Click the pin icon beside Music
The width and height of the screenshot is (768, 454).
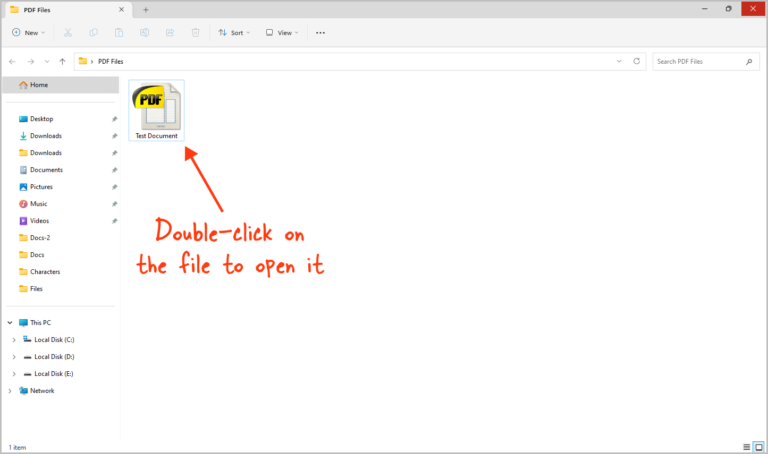pos(114,204)
